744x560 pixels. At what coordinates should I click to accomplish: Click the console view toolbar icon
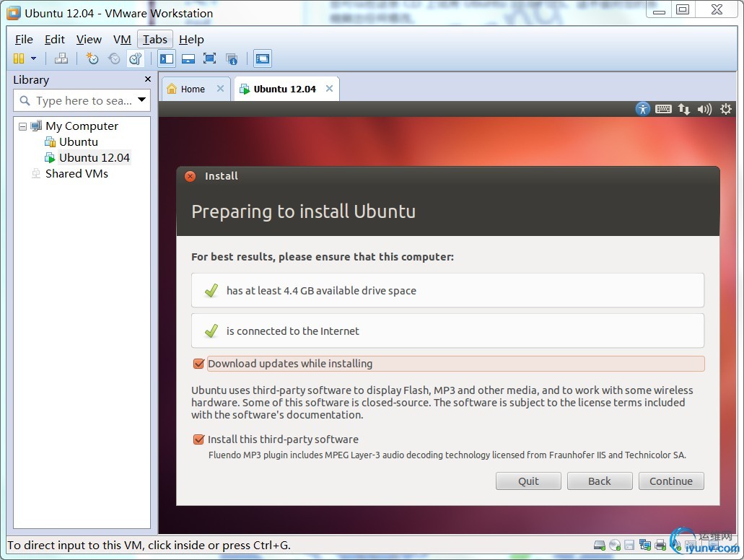[263, 58]
